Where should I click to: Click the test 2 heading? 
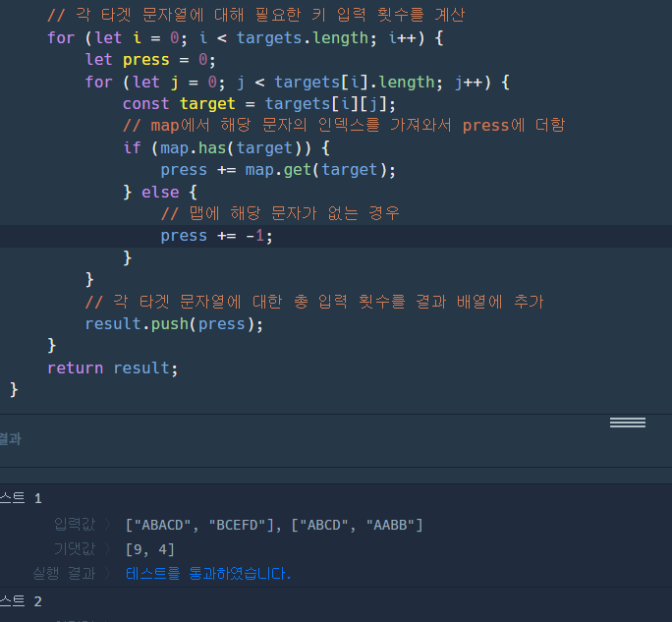click(21, 601)
